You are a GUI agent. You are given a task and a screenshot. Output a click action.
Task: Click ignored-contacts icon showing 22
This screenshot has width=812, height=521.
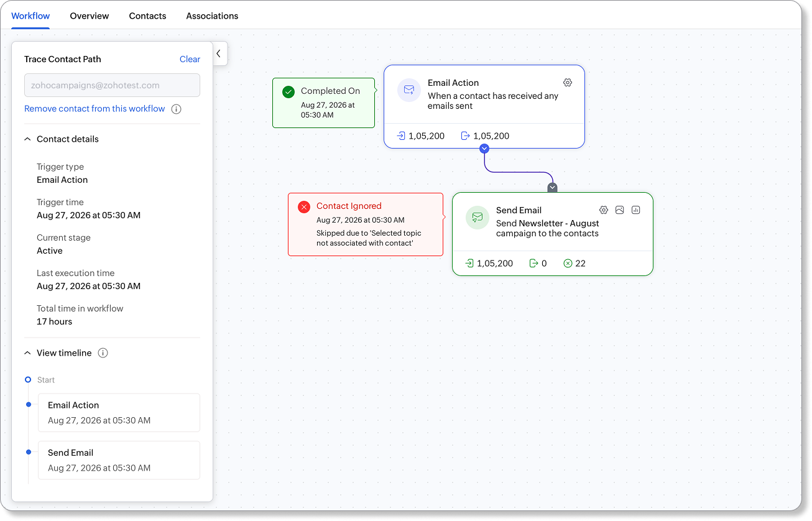(x=568, y=264)
